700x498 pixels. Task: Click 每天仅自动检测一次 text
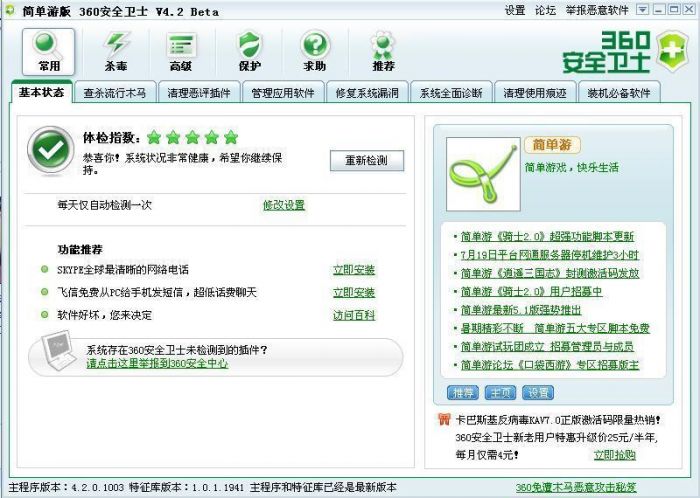[x=104, y=205]
